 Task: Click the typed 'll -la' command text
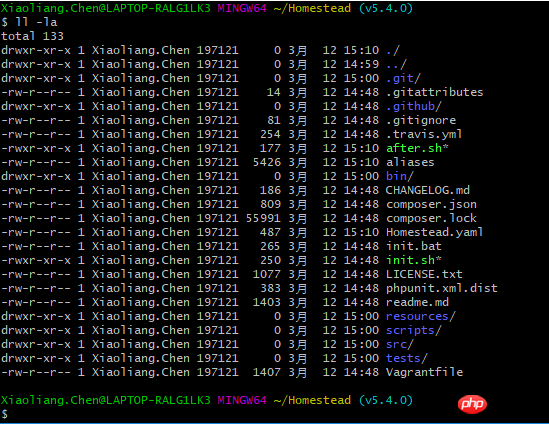click(x=36, y=22)
